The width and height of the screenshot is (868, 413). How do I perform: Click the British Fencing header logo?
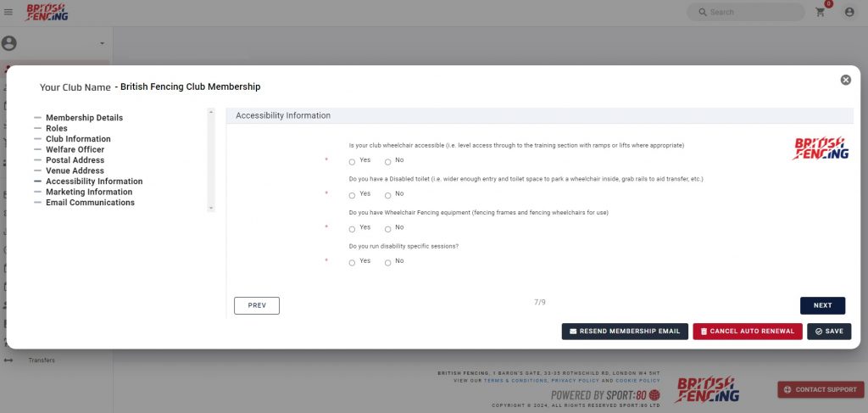(47, 12)
